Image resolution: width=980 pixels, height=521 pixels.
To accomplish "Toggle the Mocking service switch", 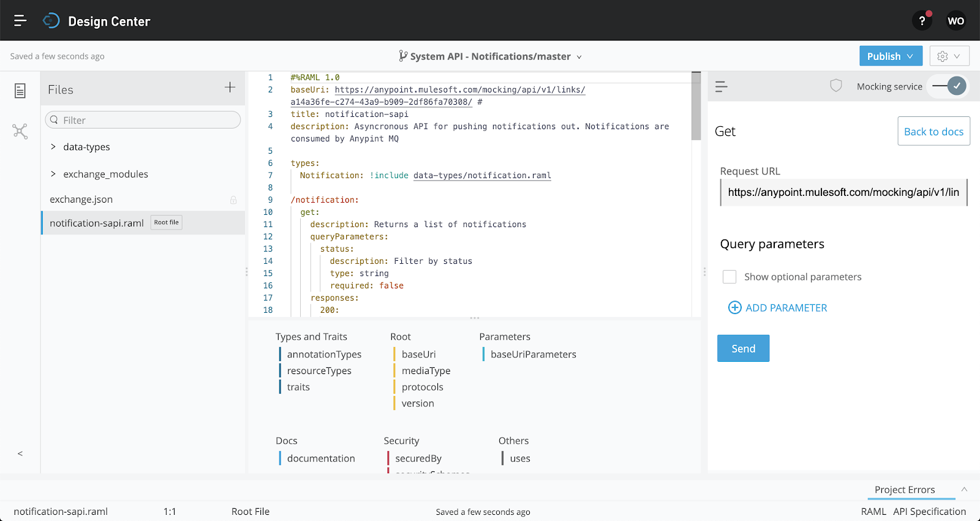I will pyautogui.click(x=949, y=86).
